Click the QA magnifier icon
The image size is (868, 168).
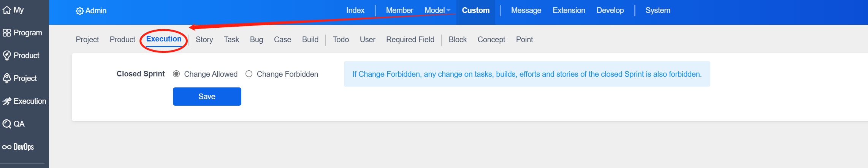point(6,124)
